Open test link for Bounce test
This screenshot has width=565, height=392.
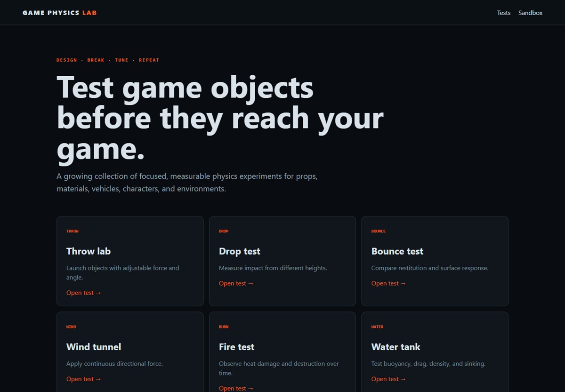point(389,283)
